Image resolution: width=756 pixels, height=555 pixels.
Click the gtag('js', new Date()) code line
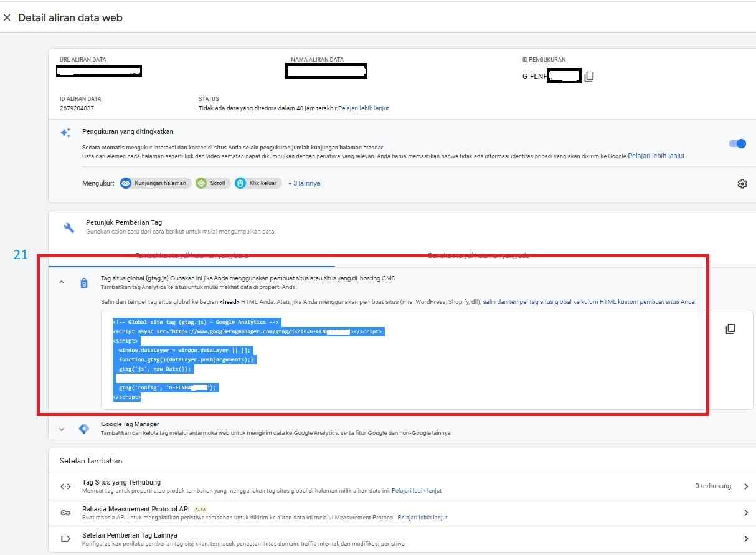[x=156, y=369]
